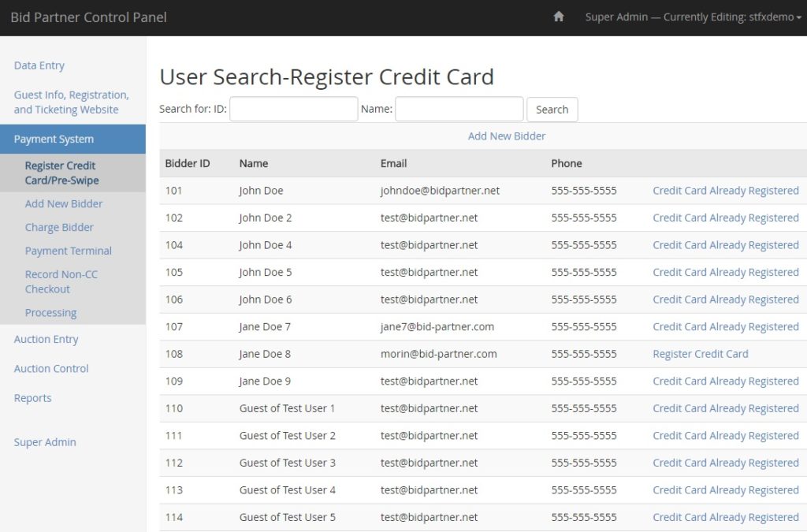Register Credit Card for Jane Doe 8
Screen dimensions: 807x532
[701, 354]
